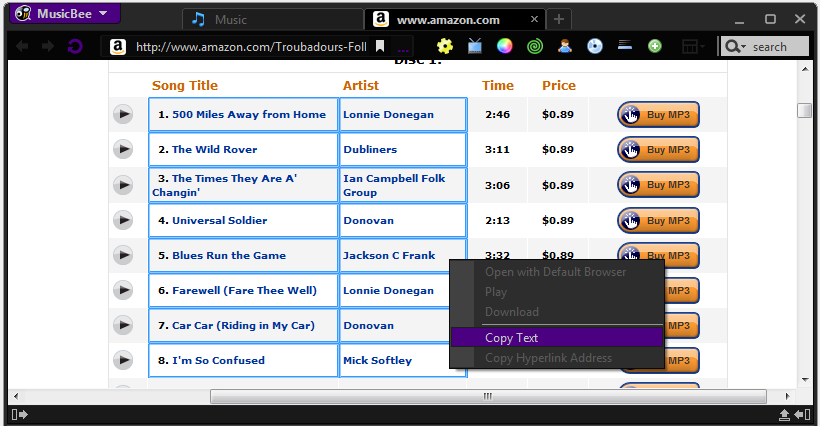Open the Jackson C Frank artist link

tap(389, 256)
